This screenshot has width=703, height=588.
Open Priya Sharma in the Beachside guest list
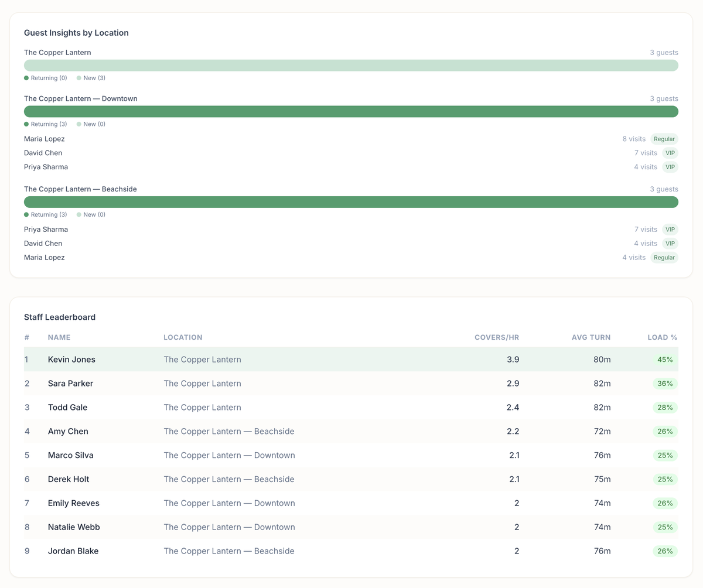(x=46, y=230)
